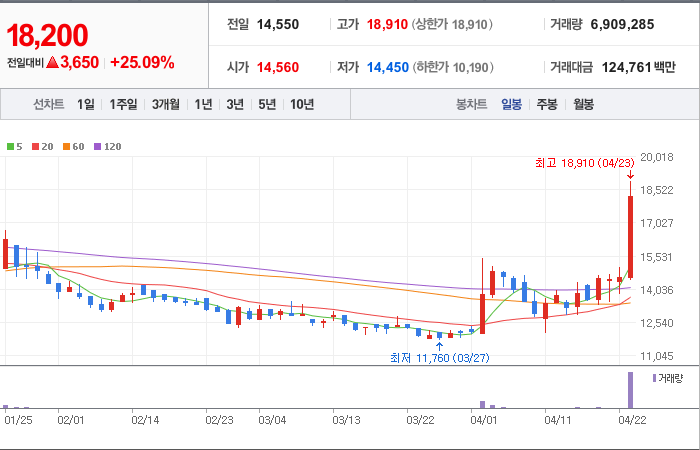Click the 14,036 price axis label

(657, 290)
